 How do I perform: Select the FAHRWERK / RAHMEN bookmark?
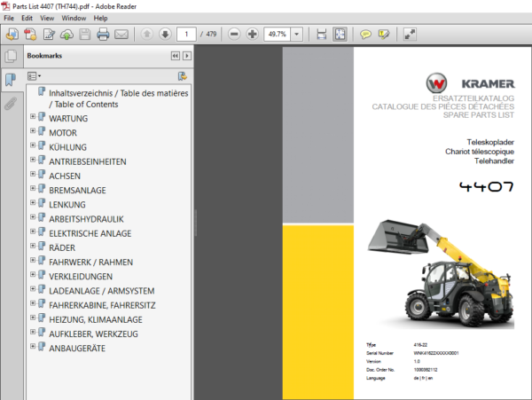(91, 263)
